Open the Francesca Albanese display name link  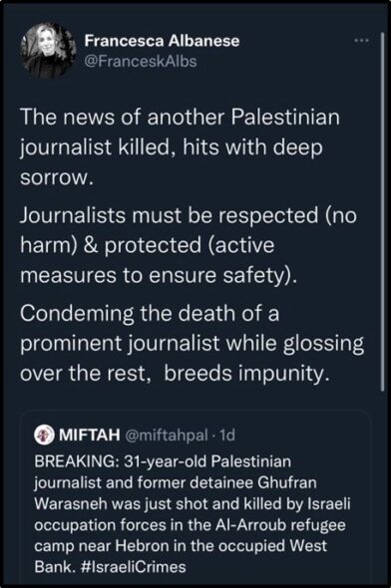[162, 41]
